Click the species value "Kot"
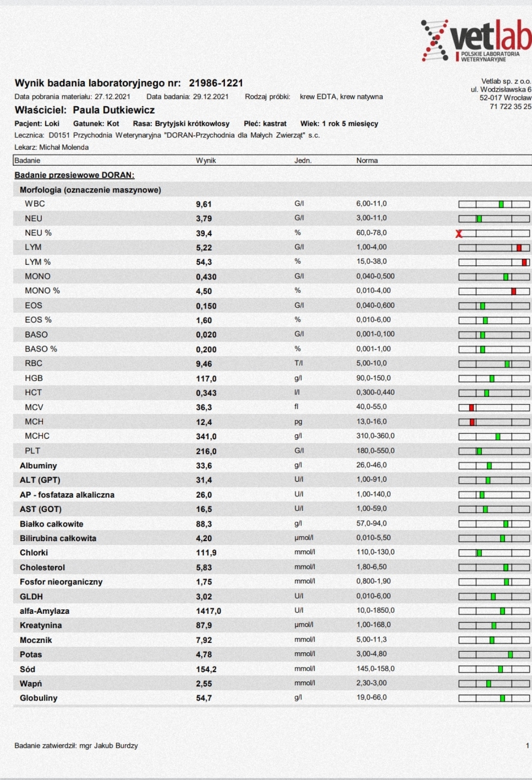 (113, 124)
